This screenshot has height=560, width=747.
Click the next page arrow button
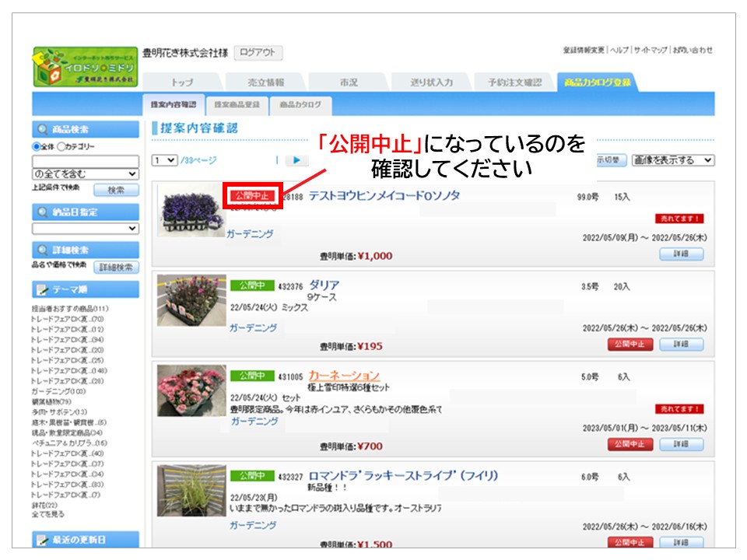pyautogui.click(x=296, y=160)
